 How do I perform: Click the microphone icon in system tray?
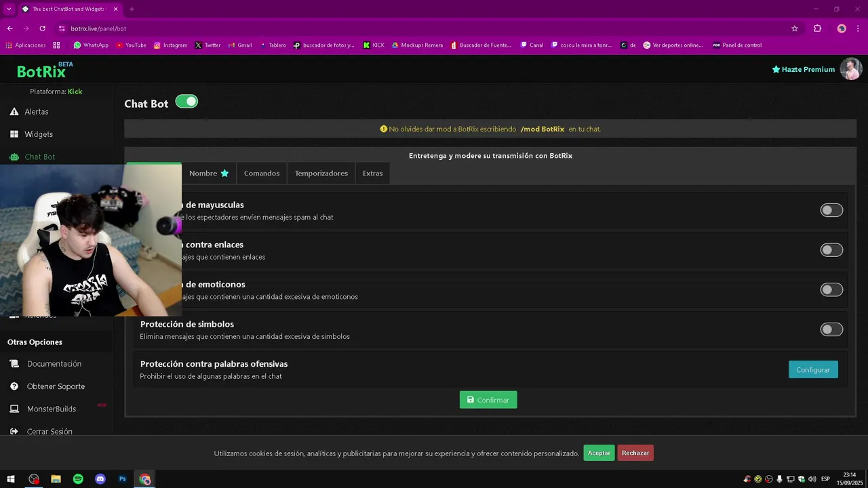pos(779,479)
